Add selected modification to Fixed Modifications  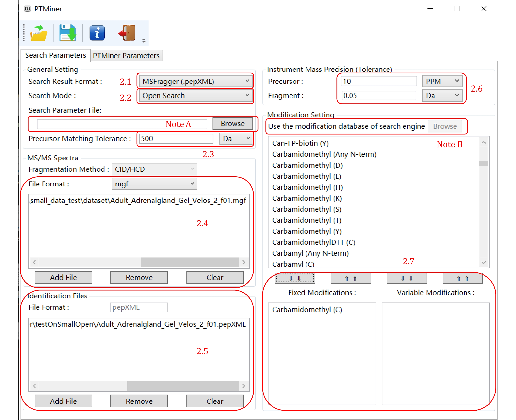(x=295, y=278)
